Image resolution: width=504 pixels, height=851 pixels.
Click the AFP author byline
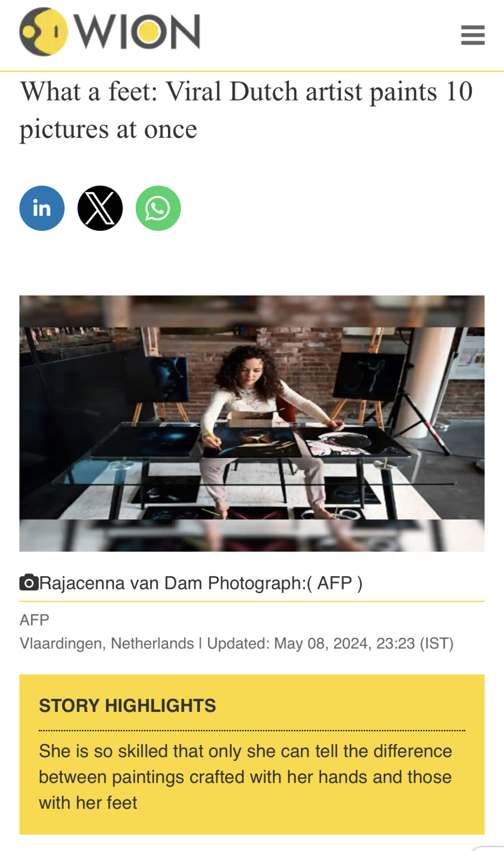(x=35, y=620)
